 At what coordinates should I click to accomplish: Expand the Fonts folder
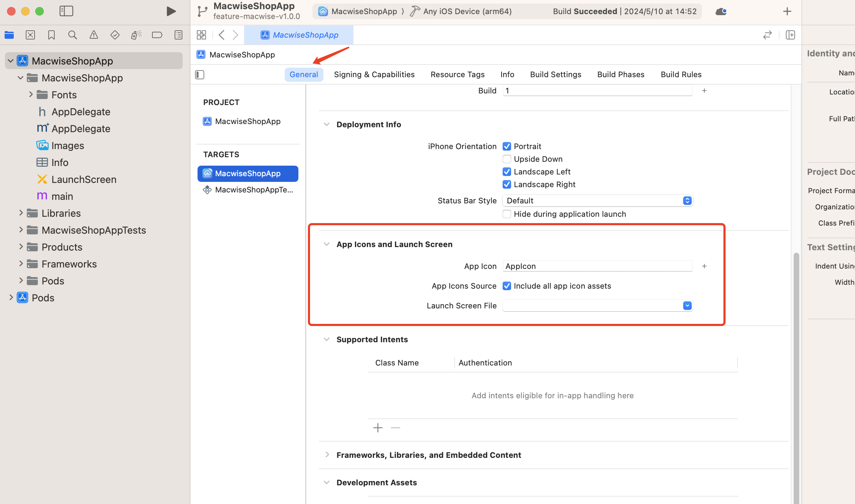click(31, 95)
